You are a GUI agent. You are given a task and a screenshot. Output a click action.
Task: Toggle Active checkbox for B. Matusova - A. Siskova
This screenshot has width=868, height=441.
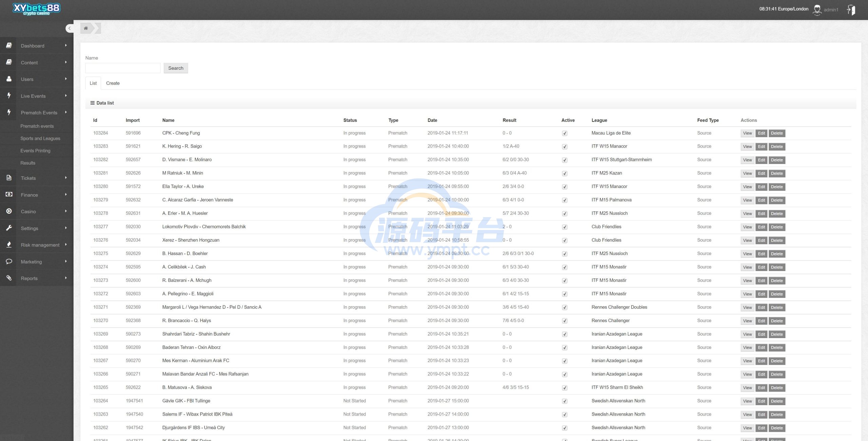coord(565,388)
